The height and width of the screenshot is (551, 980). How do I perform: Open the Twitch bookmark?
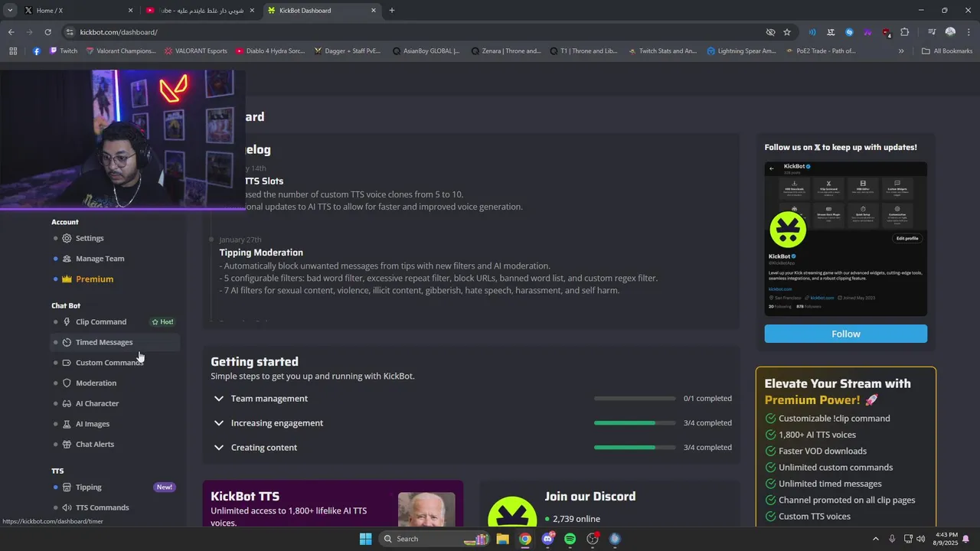coord(64,51)
